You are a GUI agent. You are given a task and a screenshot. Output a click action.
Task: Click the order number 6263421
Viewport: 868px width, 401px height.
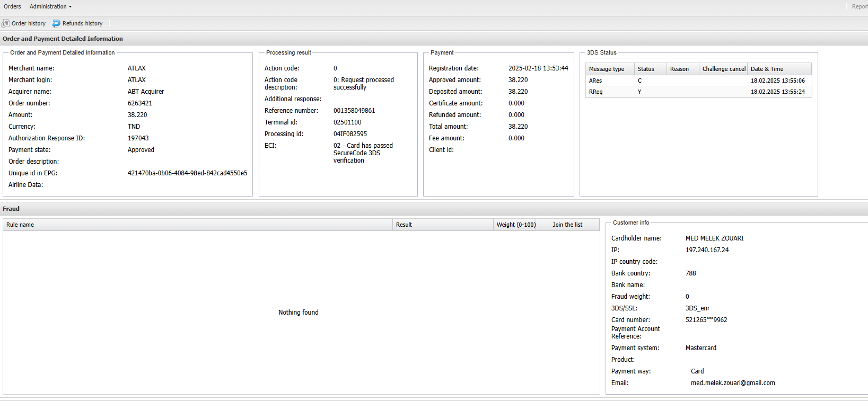click(140, 103)
